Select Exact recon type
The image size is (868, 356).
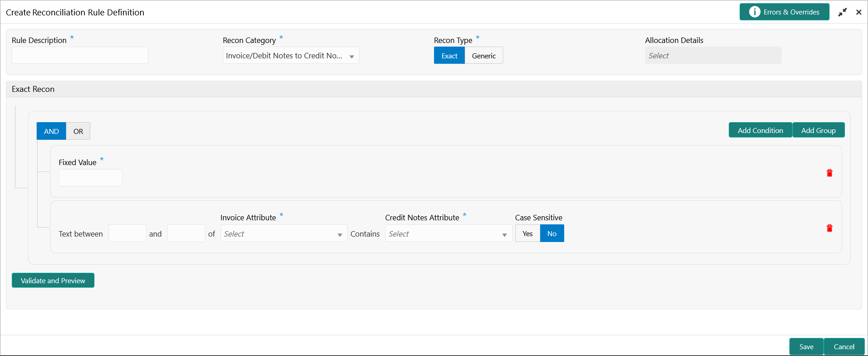pyautogui.click(x=449, y=56)
